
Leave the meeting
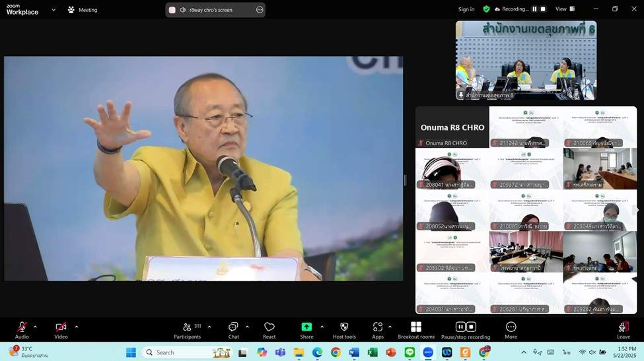point(623,330)
